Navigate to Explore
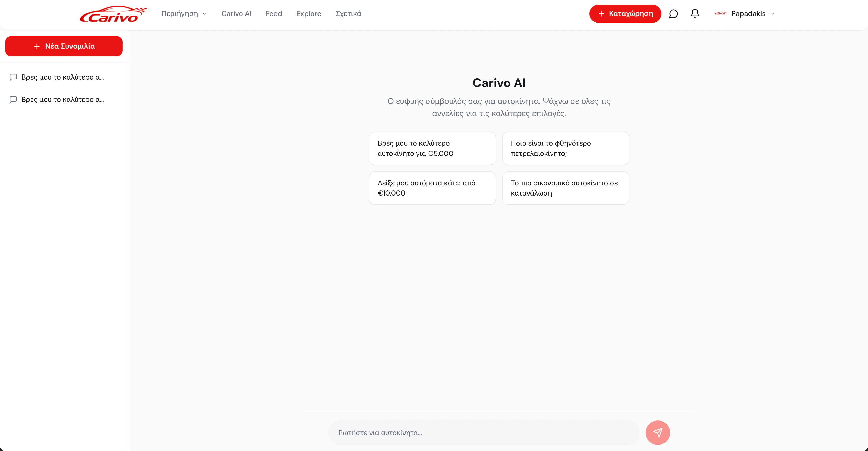The image size is (868, 451). tap(309, 14)
